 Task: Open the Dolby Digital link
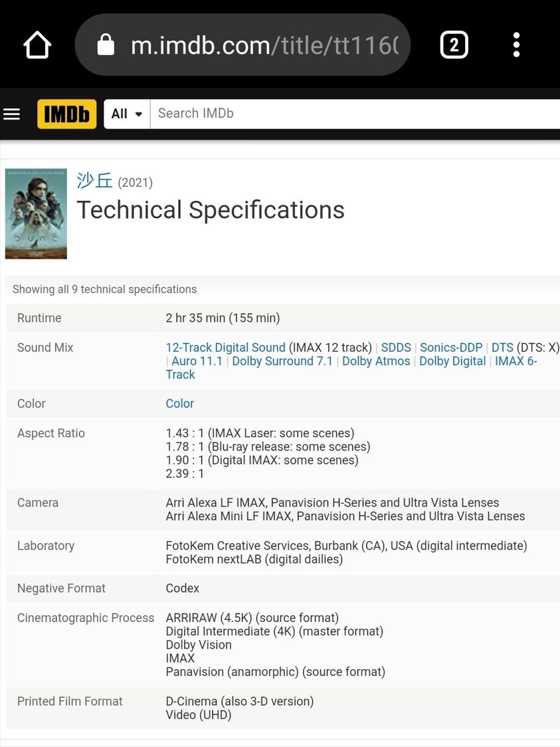click(452, 361)
